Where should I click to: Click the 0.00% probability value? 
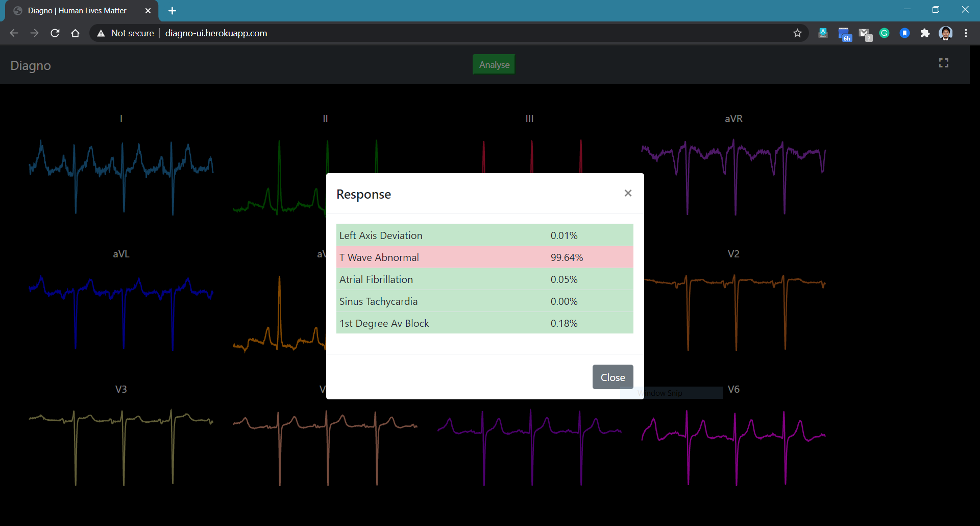pos(564,301)
